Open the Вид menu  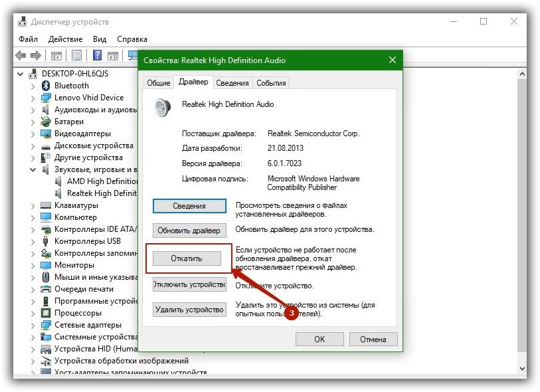tap(100, 39)
